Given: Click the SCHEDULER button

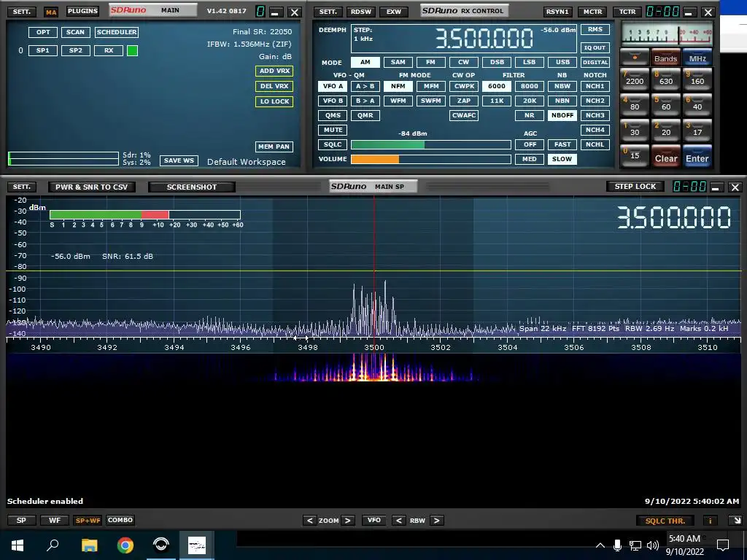Looking at the screenshot, I should [x=117, y=32].
